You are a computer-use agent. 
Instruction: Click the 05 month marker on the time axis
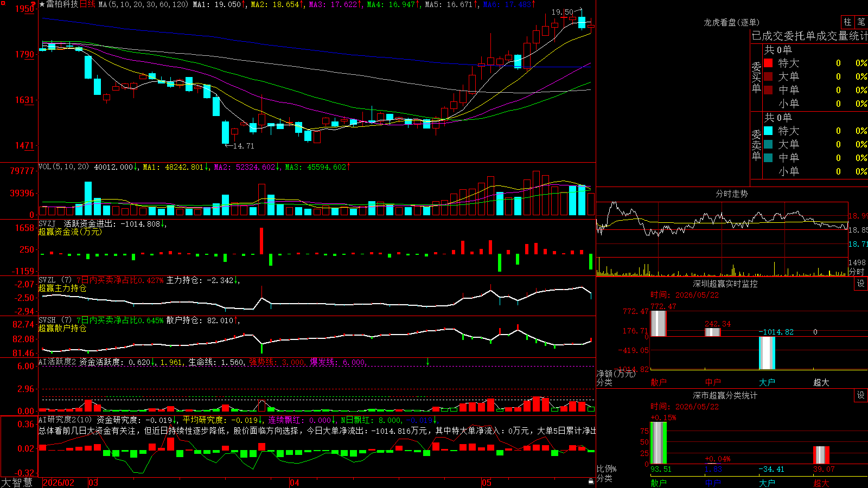(x=487, y=483)
